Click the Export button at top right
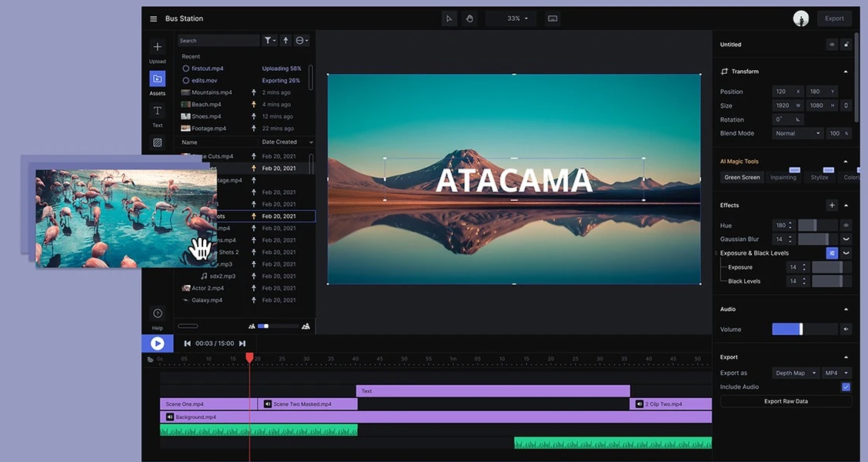Viewport: 868px width, 462px height. point(834,18)
